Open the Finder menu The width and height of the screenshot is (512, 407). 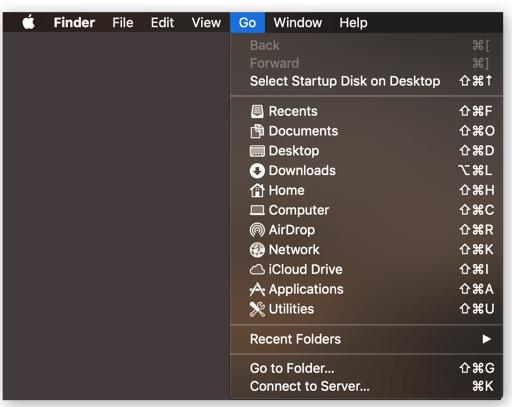[74, 23]
